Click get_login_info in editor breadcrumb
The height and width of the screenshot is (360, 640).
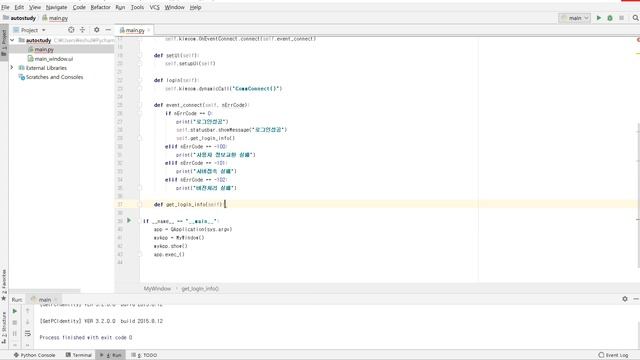tap(200, 289)
